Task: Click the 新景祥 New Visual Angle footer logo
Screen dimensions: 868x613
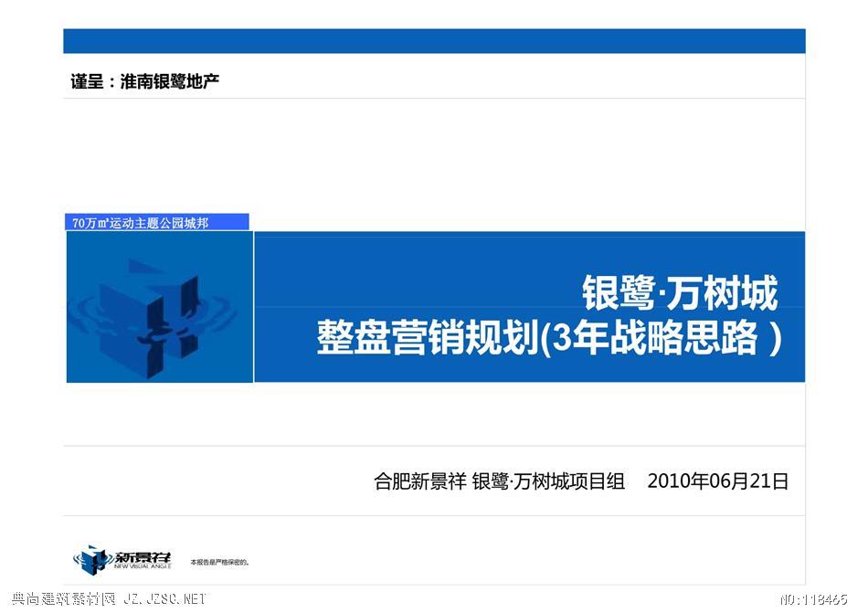Action: click(x=122, y=559)
